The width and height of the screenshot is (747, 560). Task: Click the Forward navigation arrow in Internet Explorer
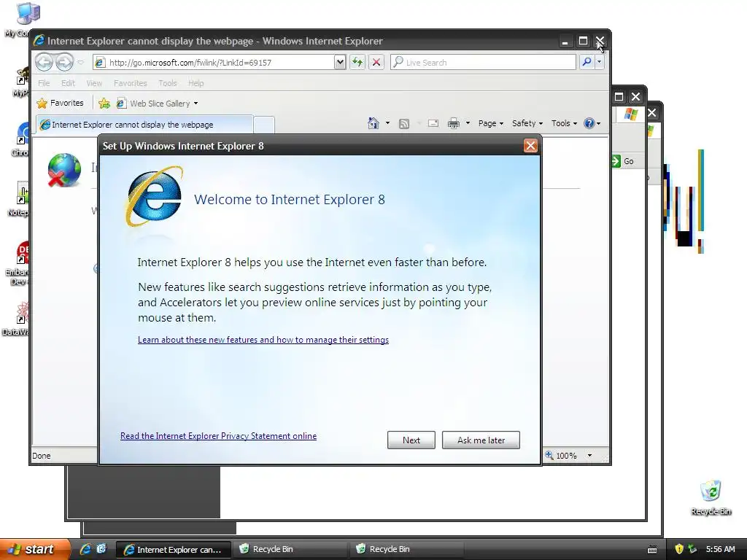[64, 62]
